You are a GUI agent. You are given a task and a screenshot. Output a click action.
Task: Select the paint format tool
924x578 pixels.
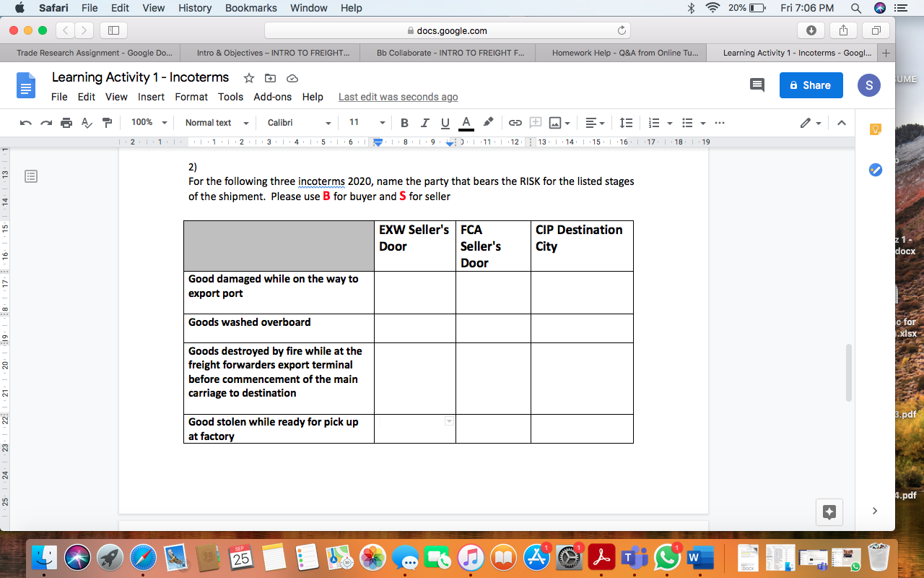tap(107, 123)
